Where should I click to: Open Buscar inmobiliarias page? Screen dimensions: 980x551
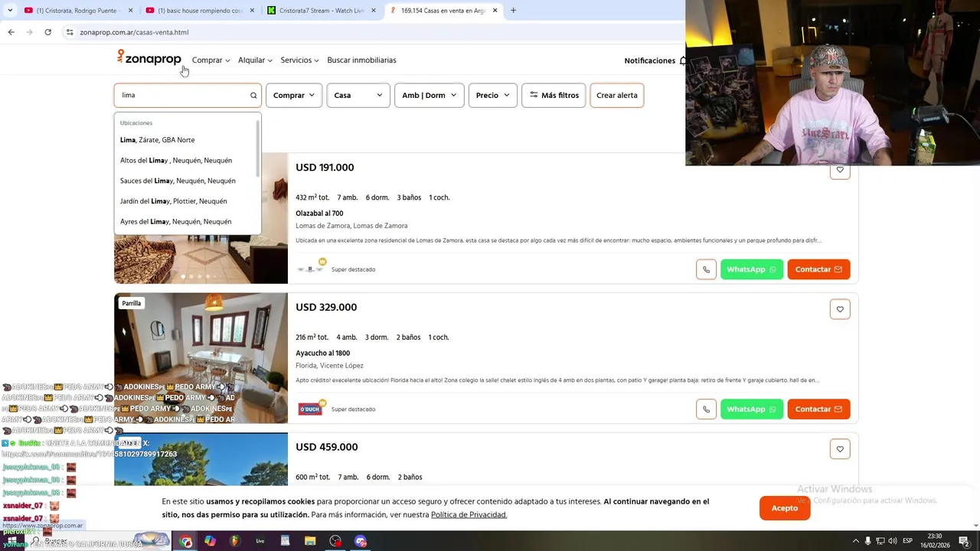[361, 60]
